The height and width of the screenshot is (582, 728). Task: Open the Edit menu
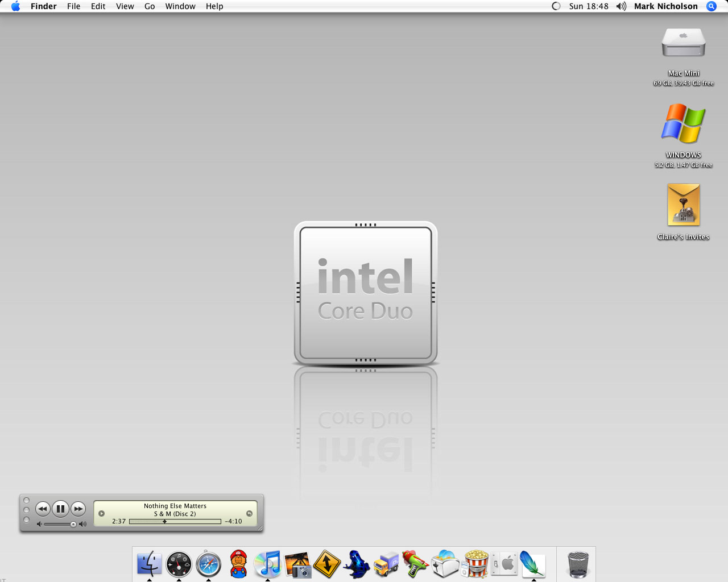[98, 6]
